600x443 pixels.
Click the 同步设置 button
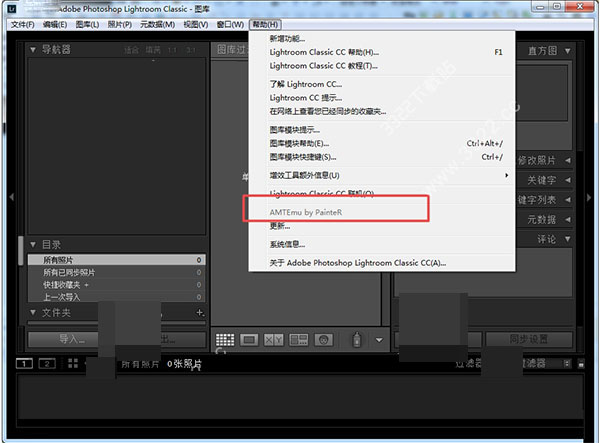529,339
